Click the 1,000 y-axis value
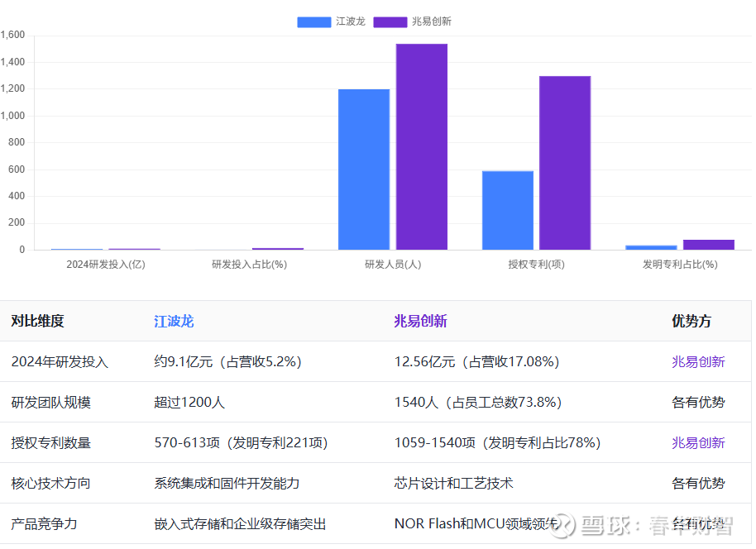Viewport: 756px width, 549px height. click(12, 115)
